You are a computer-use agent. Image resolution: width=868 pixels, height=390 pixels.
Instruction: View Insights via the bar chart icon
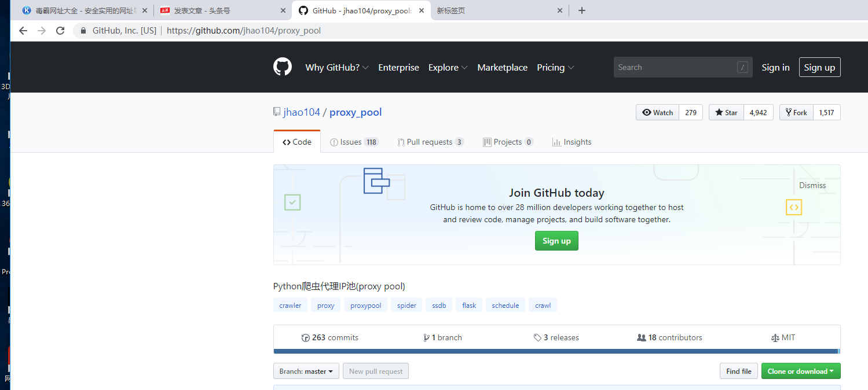click(x=555, y=142)
